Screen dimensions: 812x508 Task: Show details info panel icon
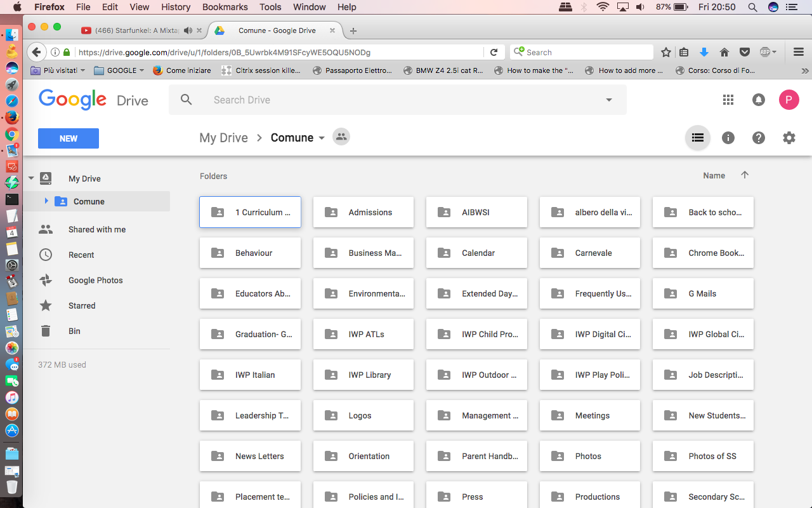click(x=728, y=138)
